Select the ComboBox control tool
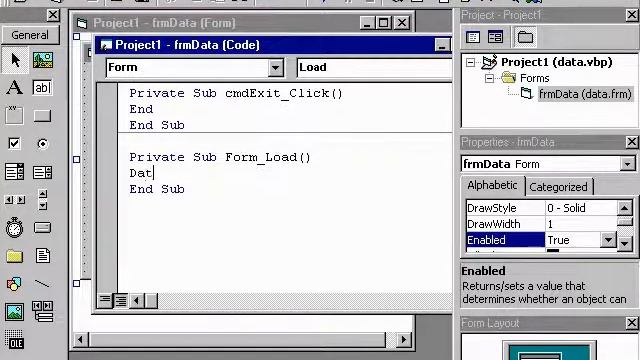Screen dimensions: 640x360 click(x=14, y=172)
